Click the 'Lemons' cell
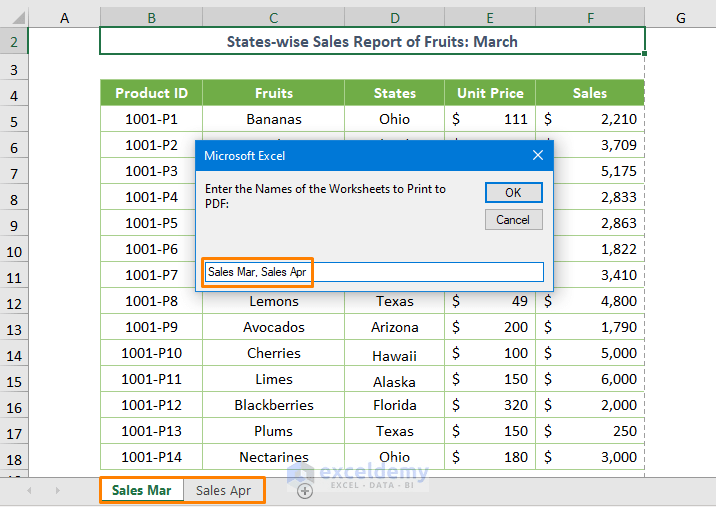This screenshot has height=507, width=716. click(x=274, y=302)
